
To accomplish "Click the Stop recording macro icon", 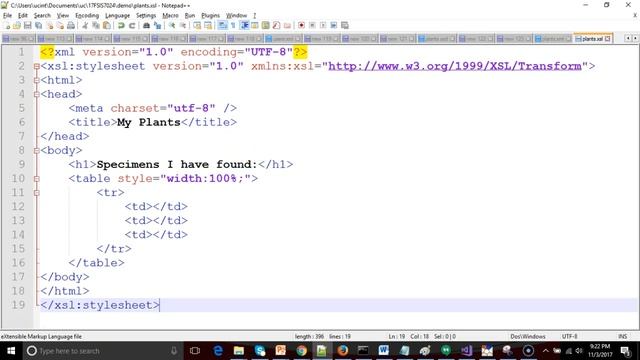I will [x=312, y=25].
